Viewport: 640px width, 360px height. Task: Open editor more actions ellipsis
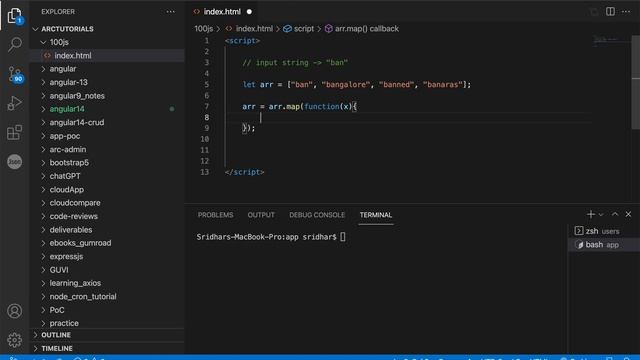coord(626,11)
